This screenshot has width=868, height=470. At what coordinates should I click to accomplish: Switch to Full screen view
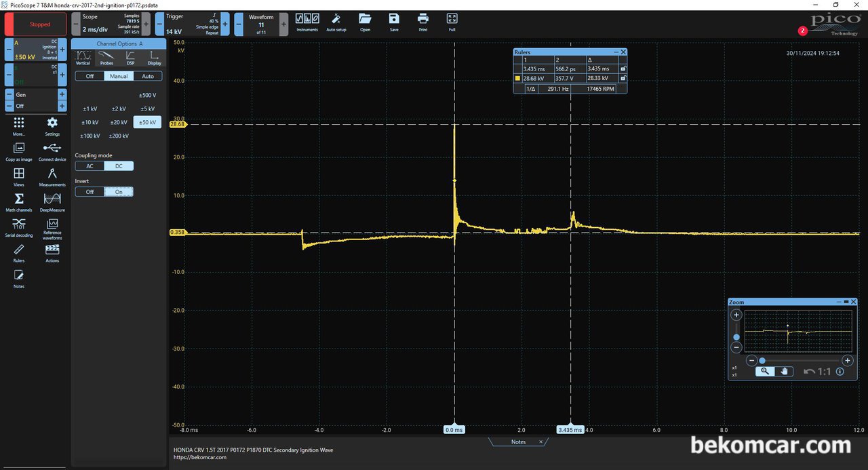point(452,22)
